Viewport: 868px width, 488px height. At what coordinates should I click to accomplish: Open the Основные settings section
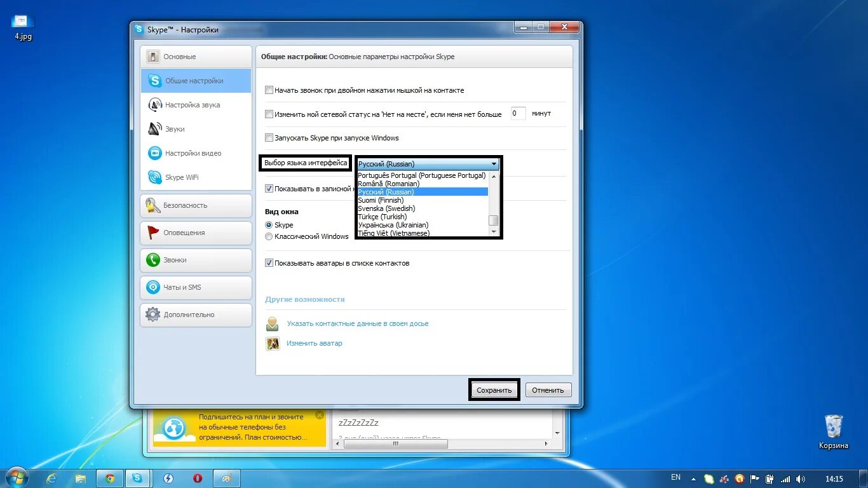coord(196,57)
